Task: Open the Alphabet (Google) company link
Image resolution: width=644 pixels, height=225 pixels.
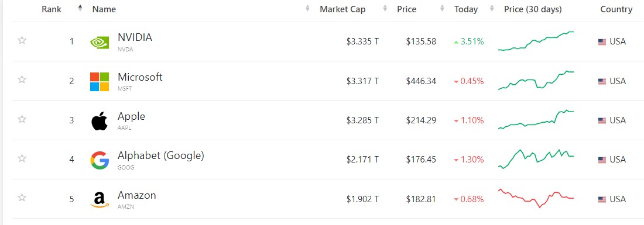Action: click(160, 155)
